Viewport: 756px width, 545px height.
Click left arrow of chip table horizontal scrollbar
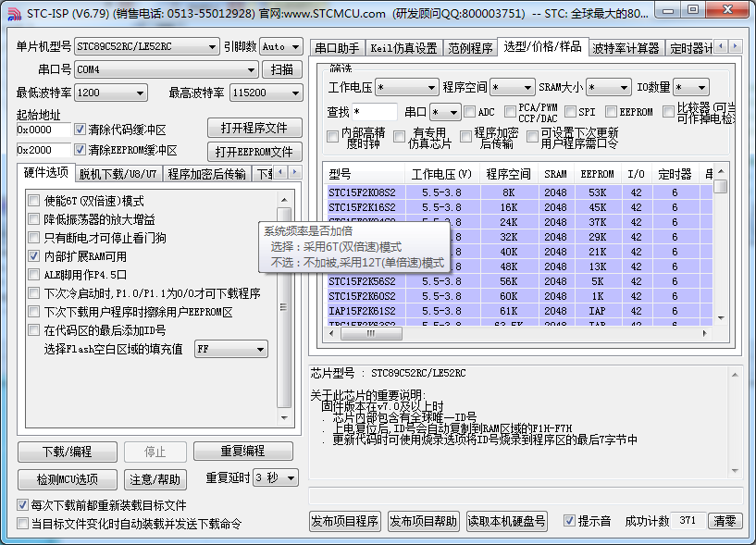point(331,333)
